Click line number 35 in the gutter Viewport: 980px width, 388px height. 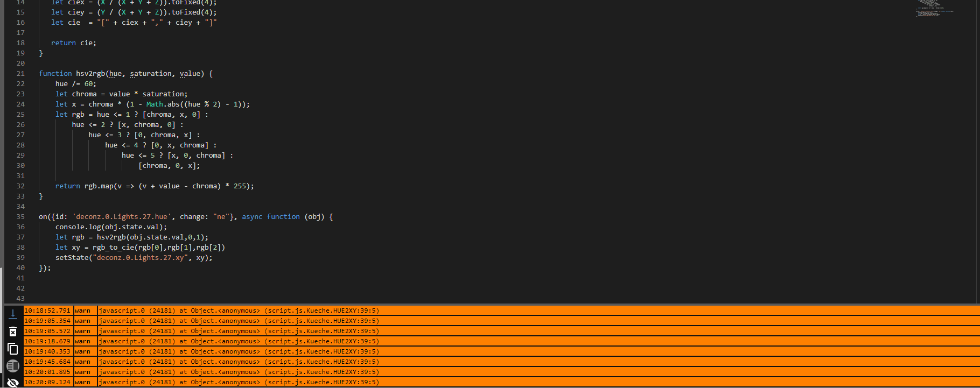click(x=20, y=217)
